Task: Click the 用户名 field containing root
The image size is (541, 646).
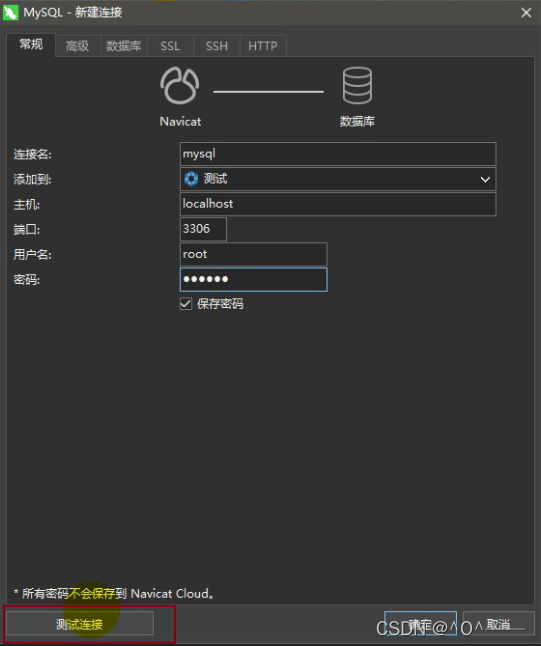Action: click(x=253, y=254)
